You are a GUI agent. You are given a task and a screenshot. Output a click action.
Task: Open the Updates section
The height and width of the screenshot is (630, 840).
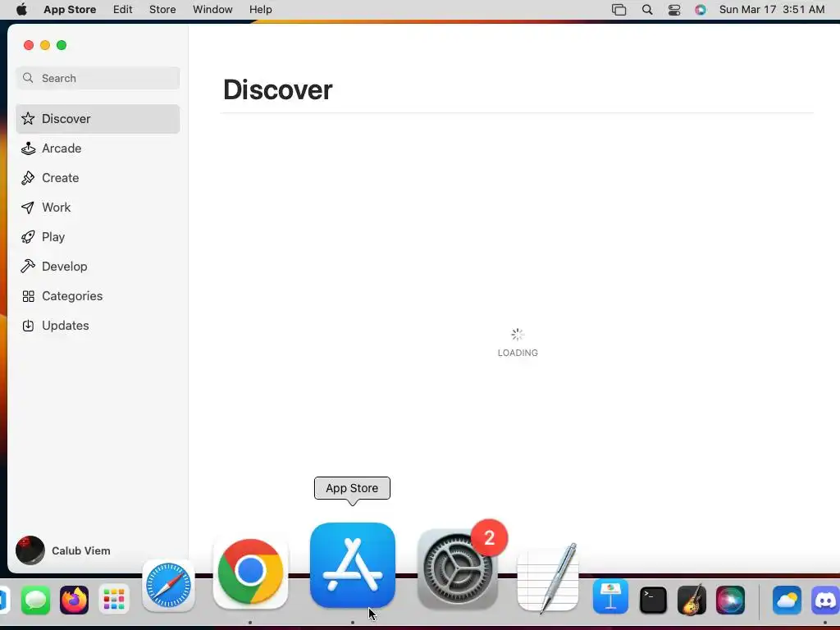[x=98, y=325]
